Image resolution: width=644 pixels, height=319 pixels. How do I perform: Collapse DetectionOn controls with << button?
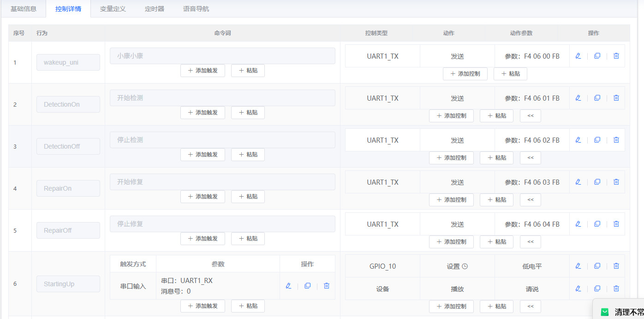pos(530,115)
